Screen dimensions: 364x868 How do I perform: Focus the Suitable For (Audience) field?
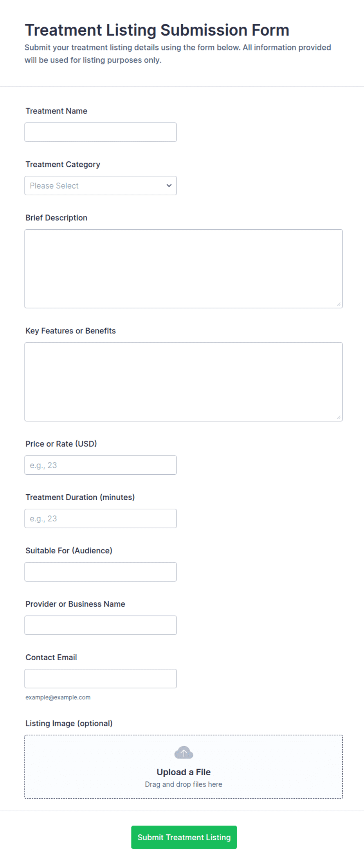tap(101, 572)
